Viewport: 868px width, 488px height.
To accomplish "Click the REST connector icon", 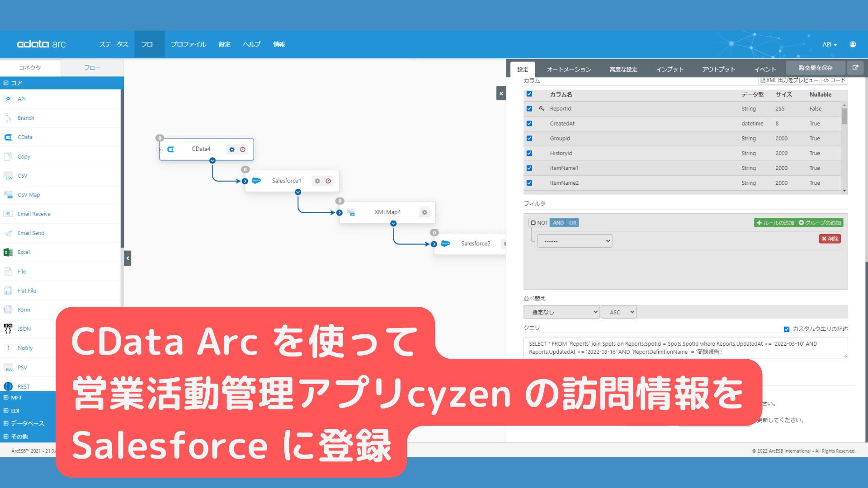I will [8, 386].
